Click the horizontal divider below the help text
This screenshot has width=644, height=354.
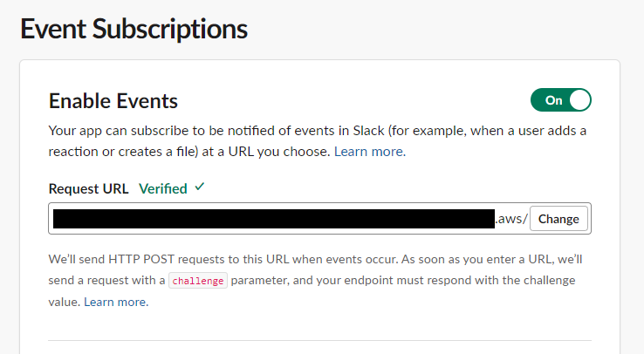coord(319,340)
